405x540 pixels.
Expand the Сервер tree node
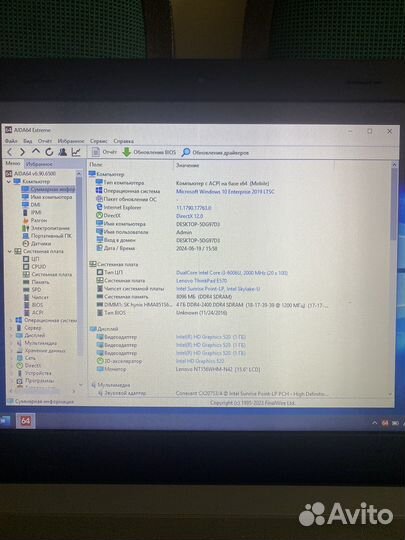click(x=11, y=328)
